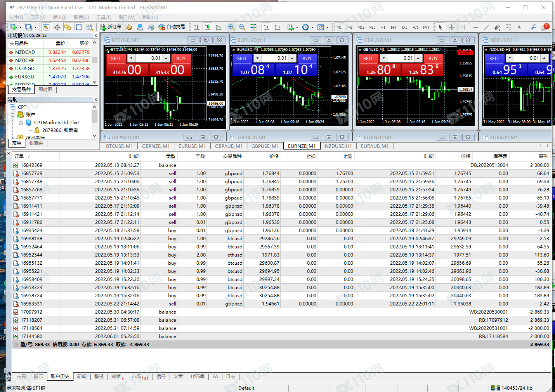Open the search magnifier in toolbar
The image size is (555, 392).
click(x=534, y=27)
